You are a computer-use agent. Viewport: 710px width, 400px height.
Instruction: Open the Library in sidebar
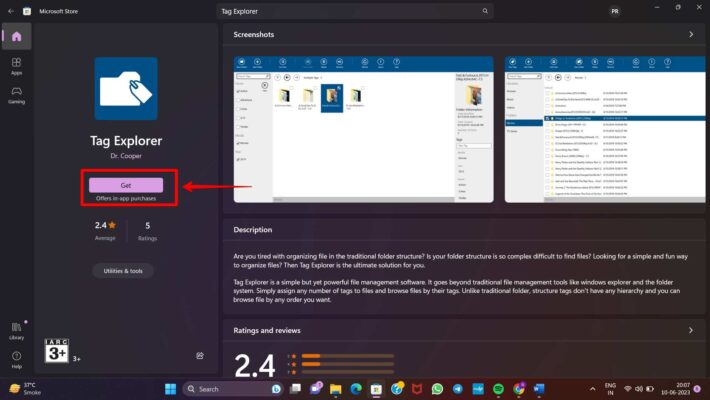click(17, 330)
